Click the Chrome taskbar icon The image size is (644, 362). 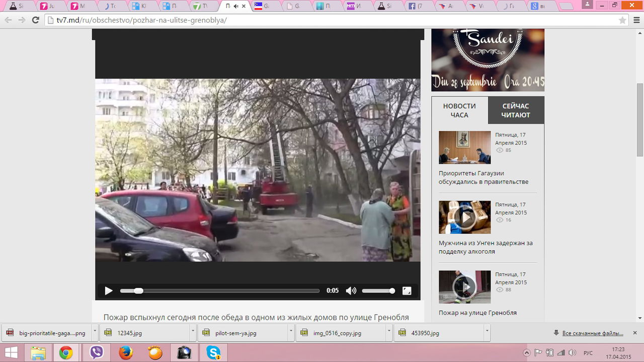pos(66,353)
